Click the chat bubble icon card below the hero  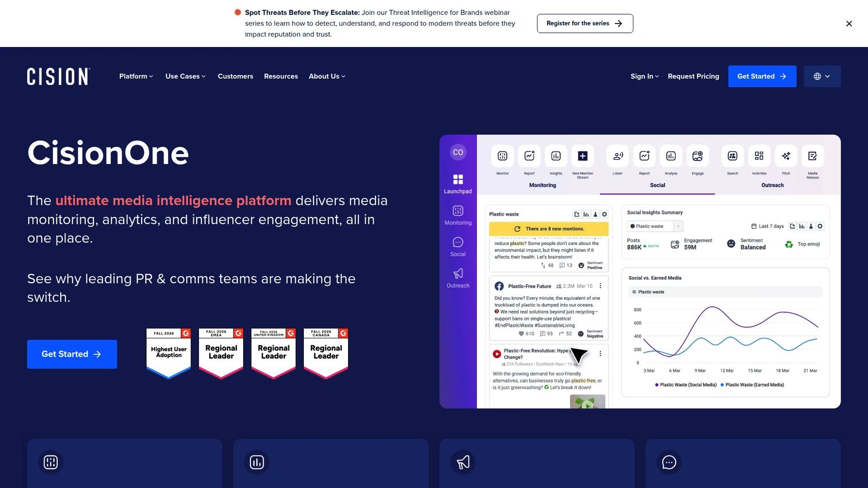[x=669, y=462]
